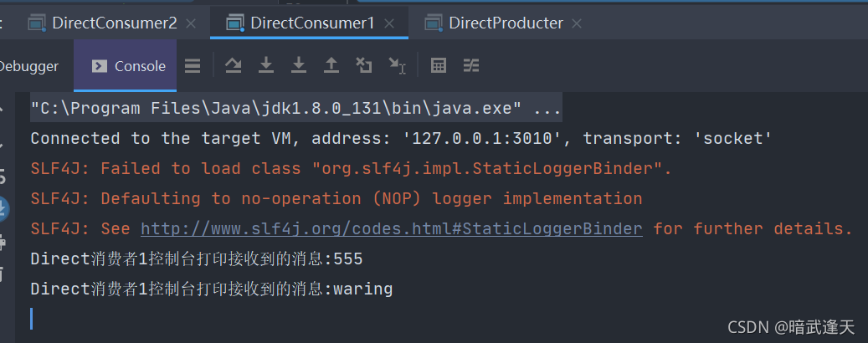Select the Console tab

coord(125,66)
